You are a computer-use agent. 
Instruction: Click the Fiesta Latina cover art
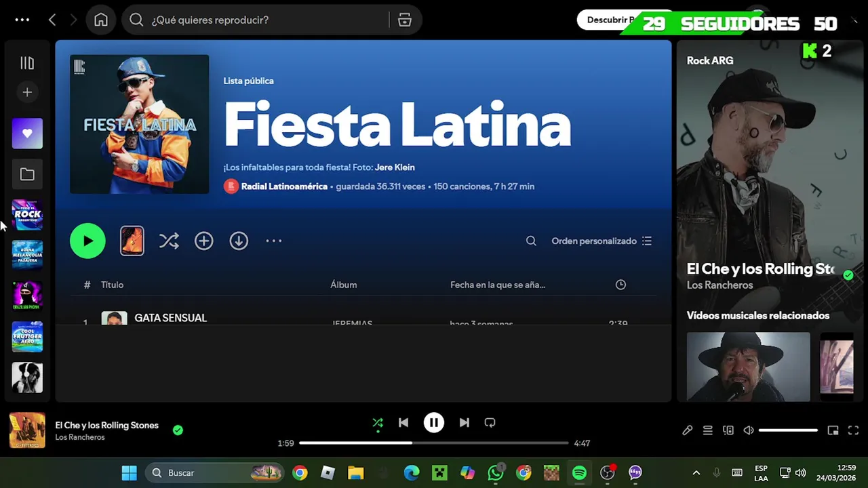coord(140,124)
